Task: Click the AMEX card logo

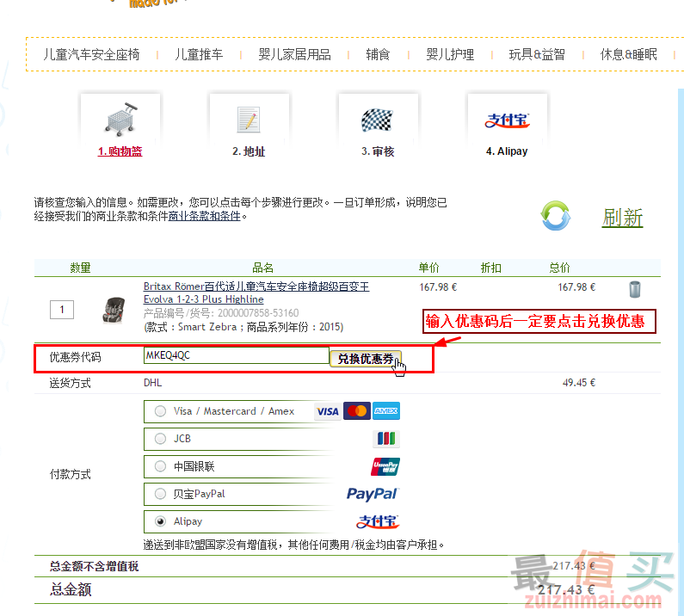Action: click(386, 411)
